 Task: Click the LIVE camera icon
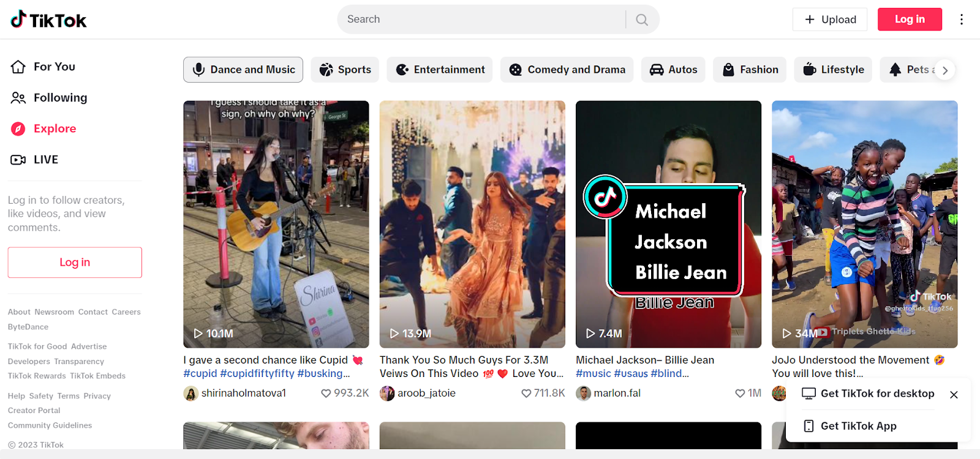click(x=18, y=160)
